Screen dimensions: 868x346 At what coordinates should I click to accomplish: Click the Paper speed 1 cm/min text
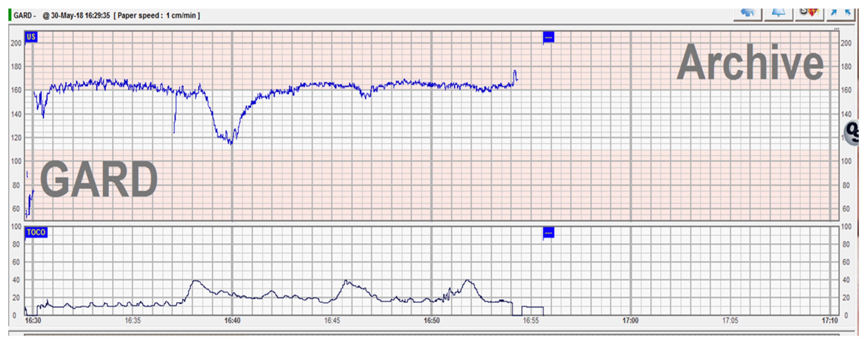point(157,16)
